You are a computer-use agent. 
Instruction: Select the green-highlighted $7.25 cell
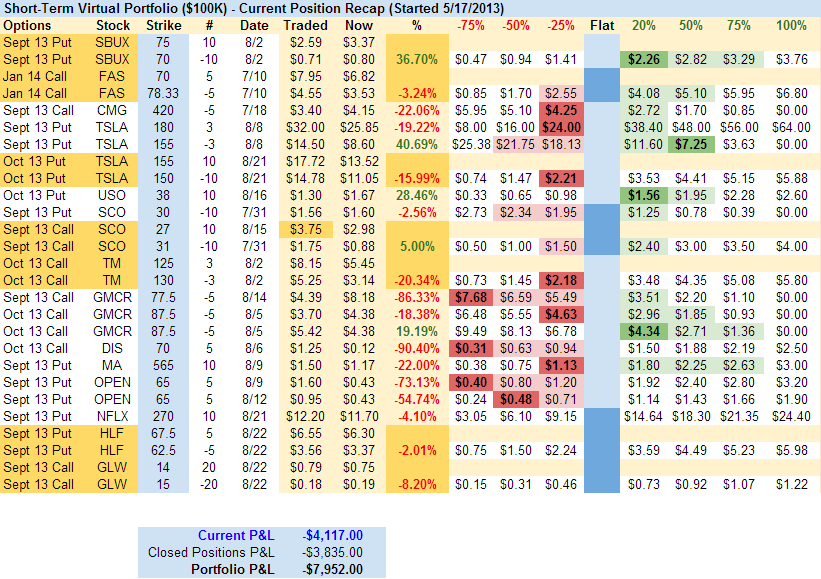pyautogui.click(x=693, y=144)
